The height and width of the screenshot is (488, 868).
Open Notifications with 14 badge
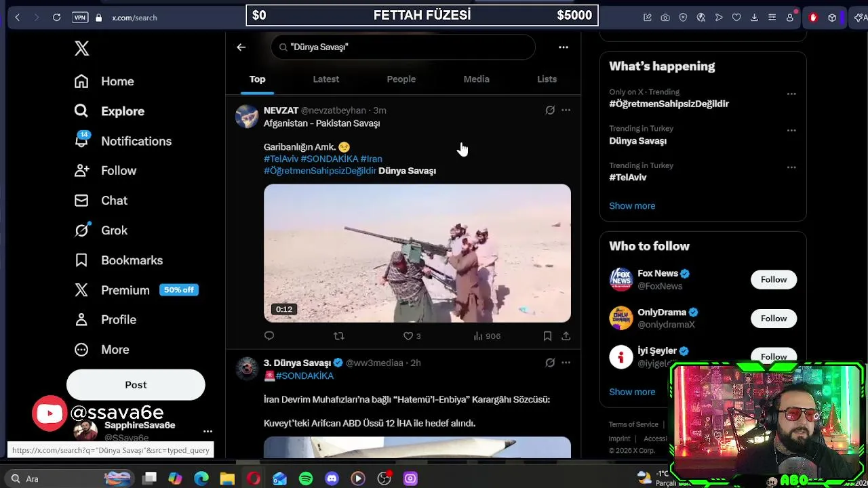point(123,141)
